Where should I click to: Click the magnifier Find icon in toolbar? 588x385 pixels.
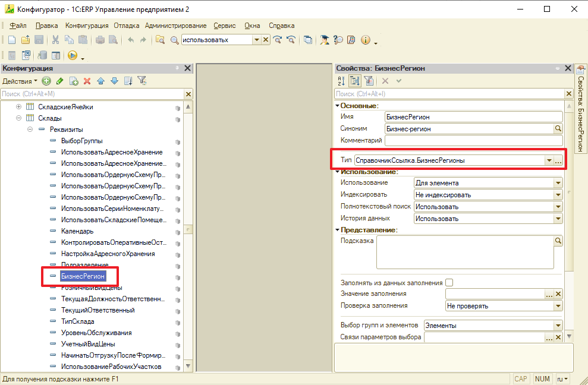(174, 40)
